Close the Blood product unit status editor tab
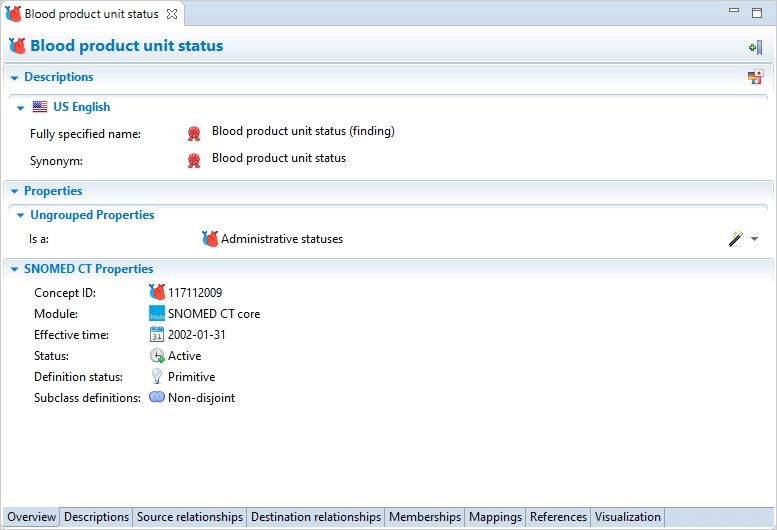Screen dimensions: 777x530 point(171,14)
